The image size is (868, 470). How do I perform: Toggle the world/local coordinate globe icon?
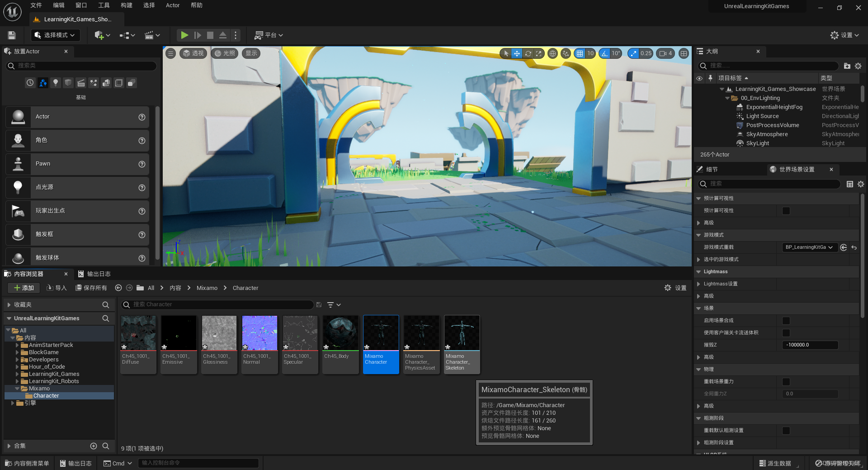(552, 53)
